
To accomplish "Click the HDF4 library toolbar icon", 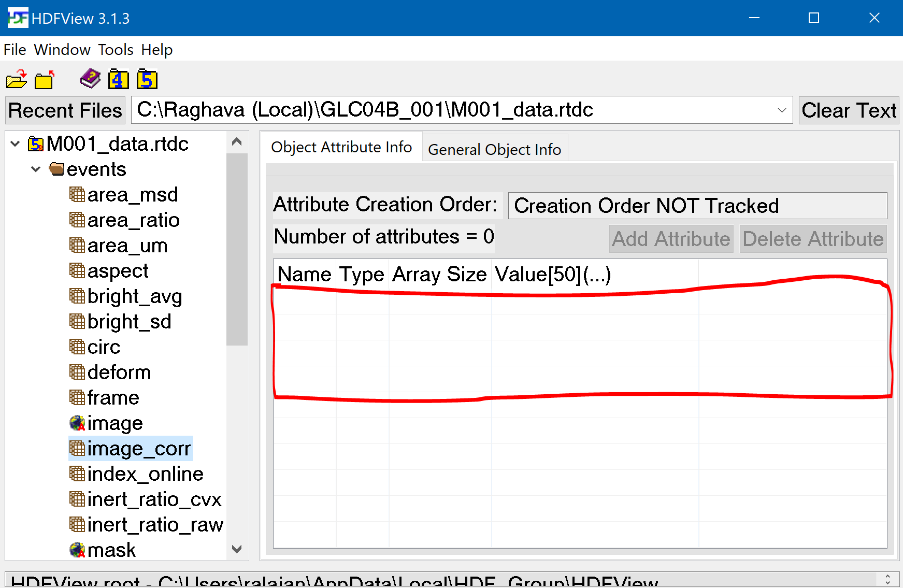I will (x=118, y=79).
